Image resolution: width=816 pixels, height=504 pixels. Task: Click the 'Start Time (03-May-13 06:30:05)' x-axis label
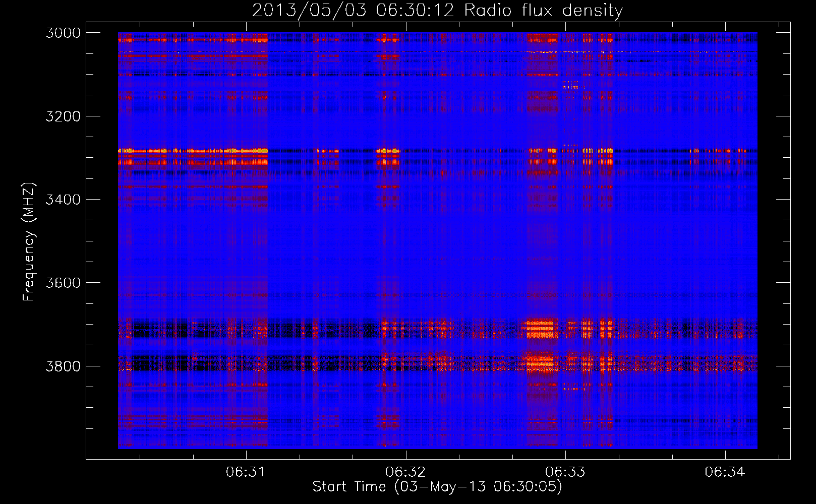tap(437, 487)
